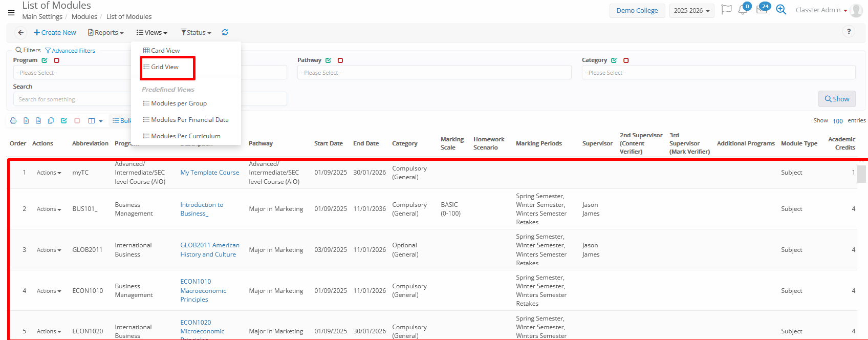
Task: Open Actions dropdown for BUS101_ row
Action: pyautogui.click(x=49, y=209)
